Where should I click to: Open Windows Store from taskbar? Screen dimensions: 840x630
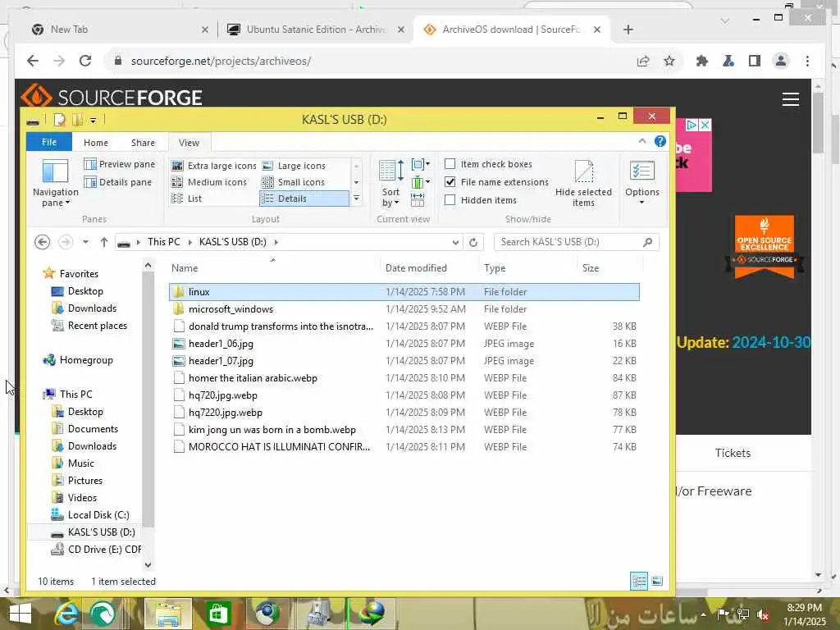tap(218, 614)
